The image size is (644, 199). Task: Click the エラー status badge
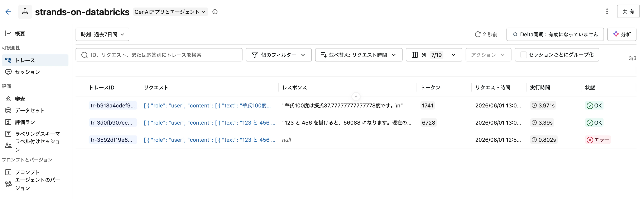click(x=598, y=140)
